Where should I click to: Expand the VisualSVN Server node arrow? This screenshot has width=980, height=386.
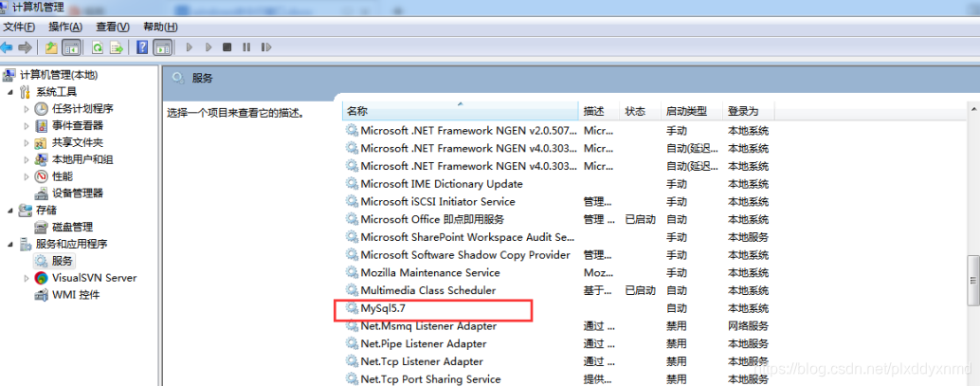[x=27, y=278]
